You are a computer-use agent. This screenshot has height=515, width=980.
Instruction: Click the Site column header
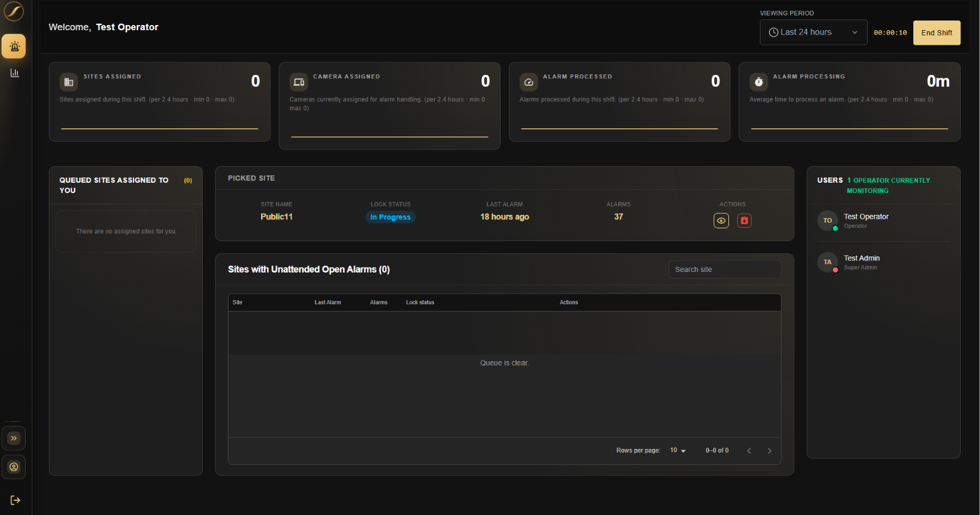point(237,303)
